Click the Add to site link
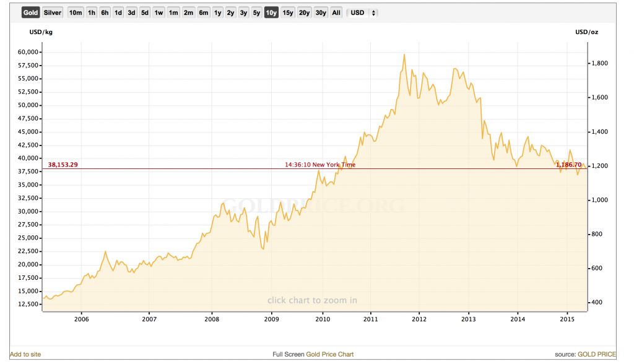The width and height of the screenshot is (634, 364). tap(25, 354)
